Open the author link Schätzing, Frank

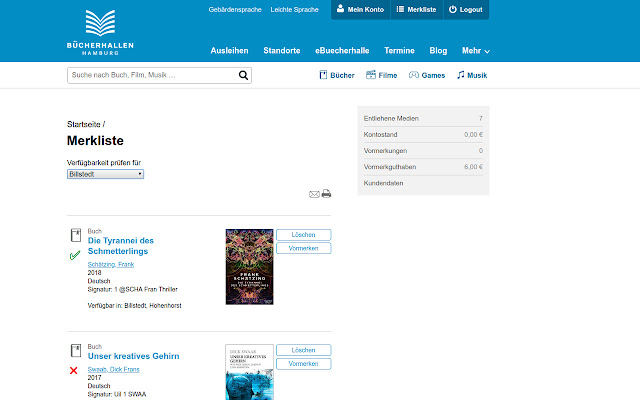coord(111,264)
